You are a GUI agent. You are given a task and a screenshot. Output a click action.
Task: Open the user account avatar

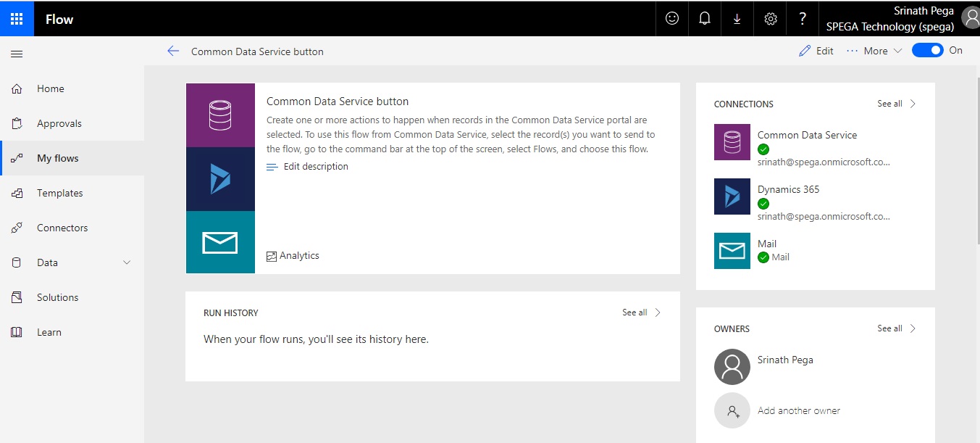(970, 17)
